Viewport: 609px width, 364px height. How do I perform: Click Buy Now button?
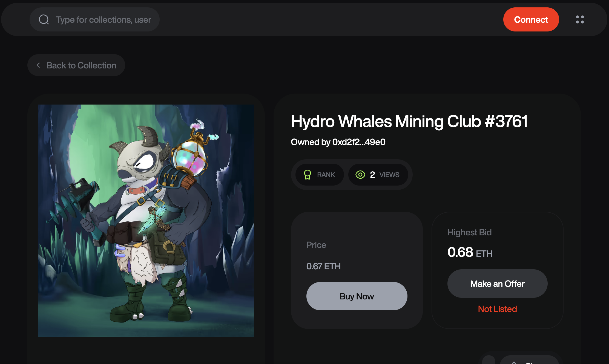[357, 296]
